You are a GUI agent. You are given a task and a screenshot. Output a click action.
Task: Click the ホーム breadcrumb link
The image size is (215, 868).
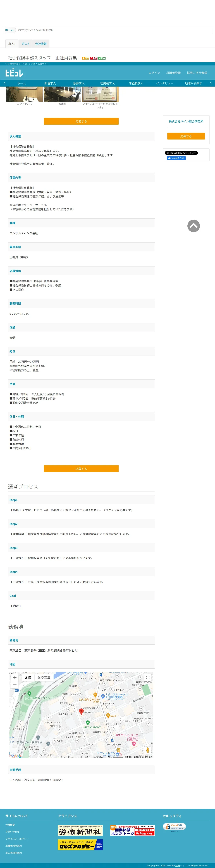coord(9,30)
